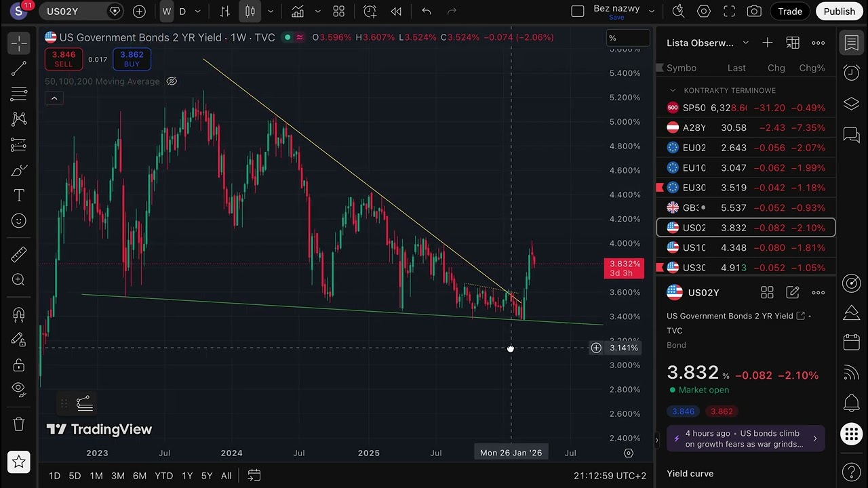Toggle hide all drawings eye
The image size is (868, 488).
tap(19, 390)
